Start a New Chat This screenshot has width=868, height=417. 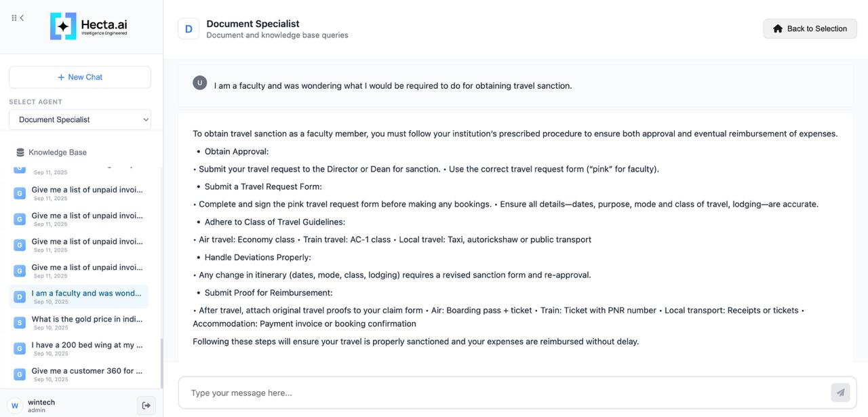point(80,77)
